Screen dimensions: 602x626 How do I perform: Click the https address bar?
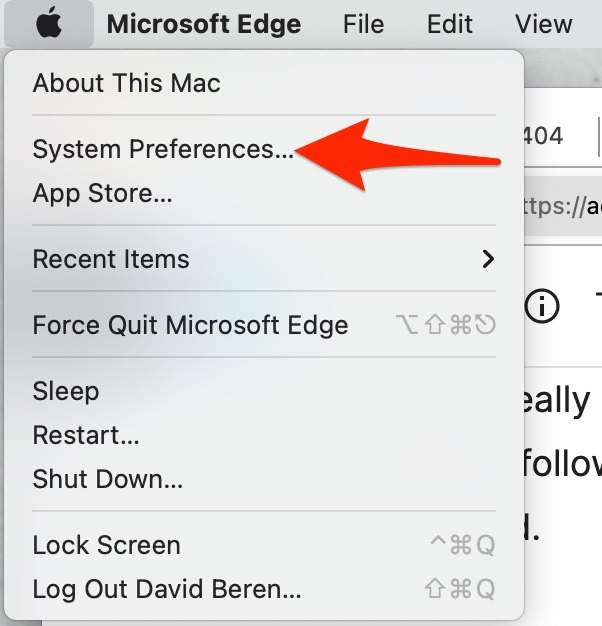(x=562, y=206)
